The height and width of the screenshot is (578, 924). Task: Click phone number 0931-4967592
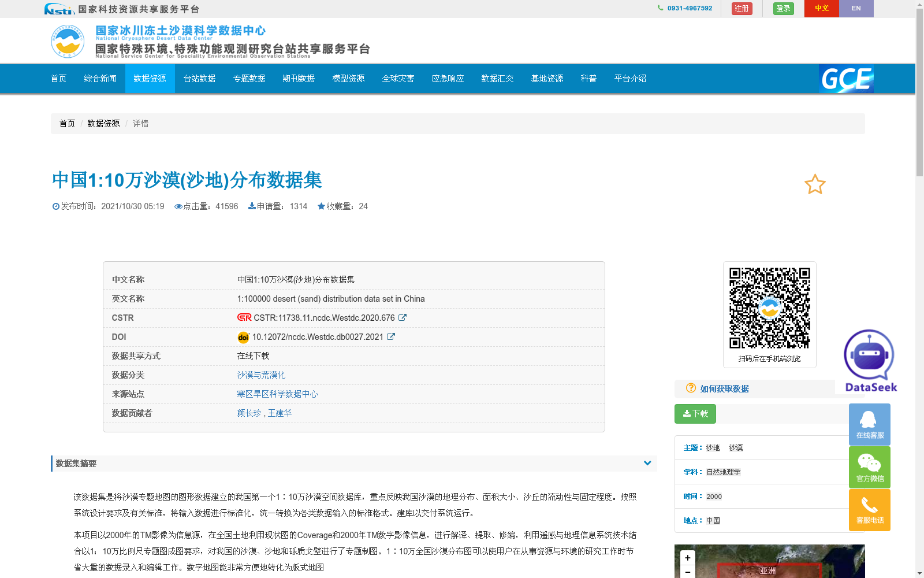pos(690,8)
